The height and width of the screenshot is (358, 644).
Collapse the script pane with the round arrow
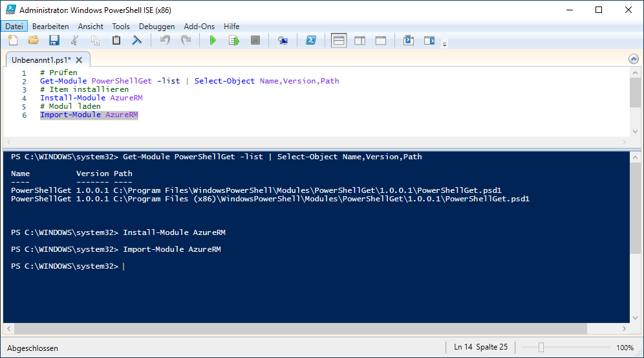pyautogui.click(x=634, y=60)
